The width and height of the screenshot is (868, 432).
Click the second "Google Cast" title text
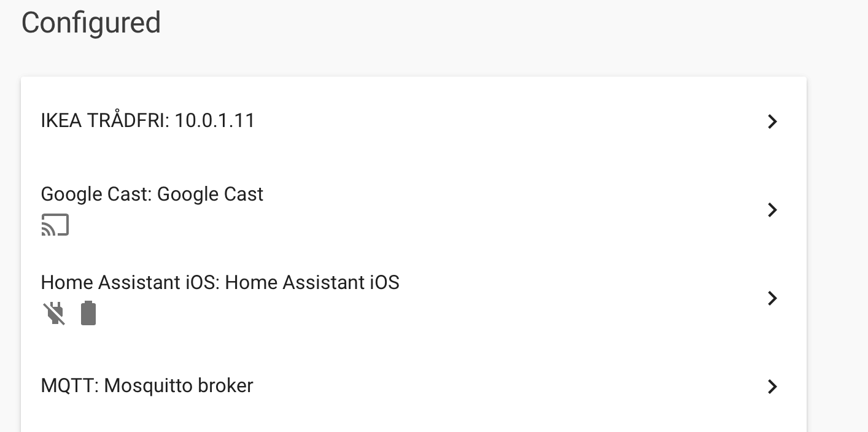coord(210,195)
